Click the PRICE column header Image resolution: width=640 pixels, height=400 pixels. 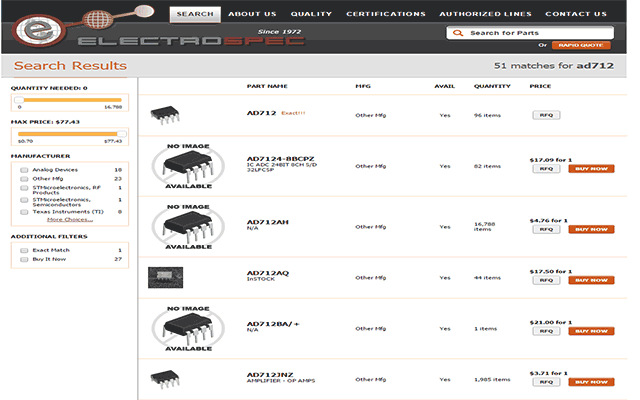540,86
